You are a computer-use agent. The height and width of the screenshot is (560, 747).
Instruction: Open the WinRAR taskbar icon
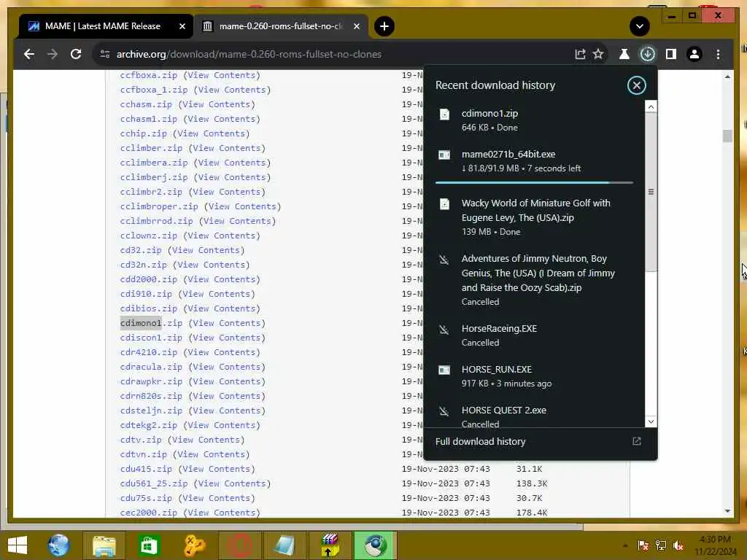coord(329,545)
